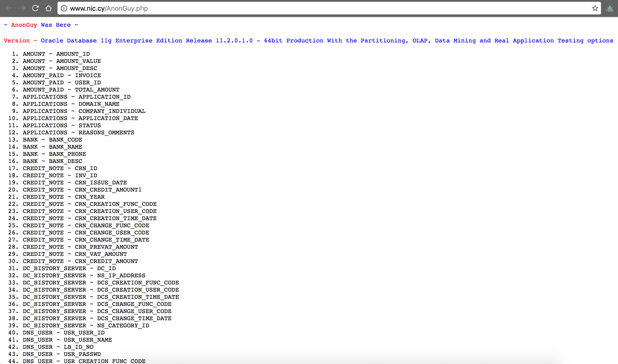Click the browser forward arrow
Image resolution: width=618 pixels, height=364 pixels.
[22, 8]
